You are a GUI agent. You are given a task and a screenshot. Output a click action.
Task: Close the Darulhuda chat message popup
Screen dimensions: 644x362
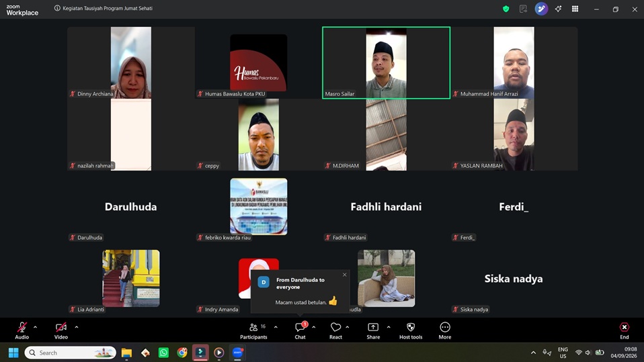coord(345,275)
